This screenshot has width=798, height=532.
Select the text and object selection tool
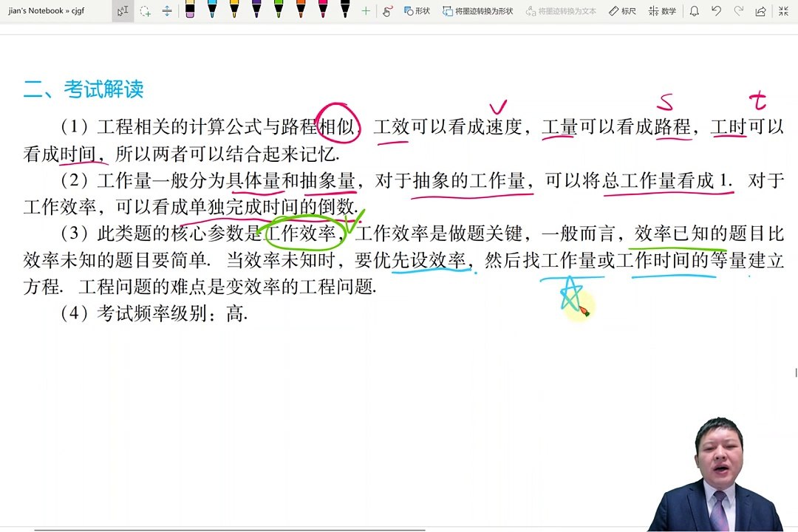123,10
